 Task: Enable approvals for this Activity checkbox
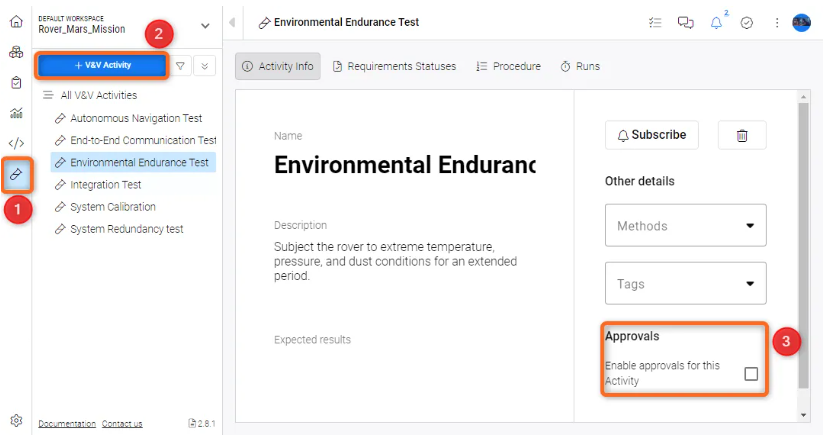tap(751, 374)
